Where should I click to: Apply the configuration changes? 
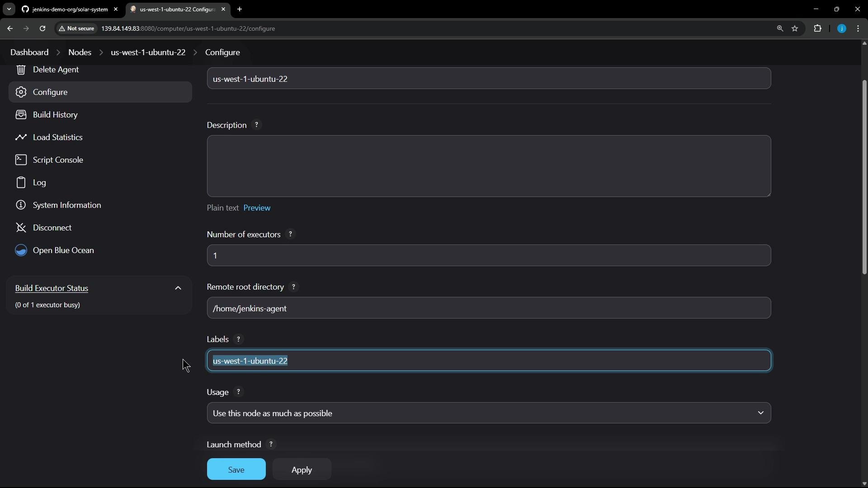click(x=302, y=469)
